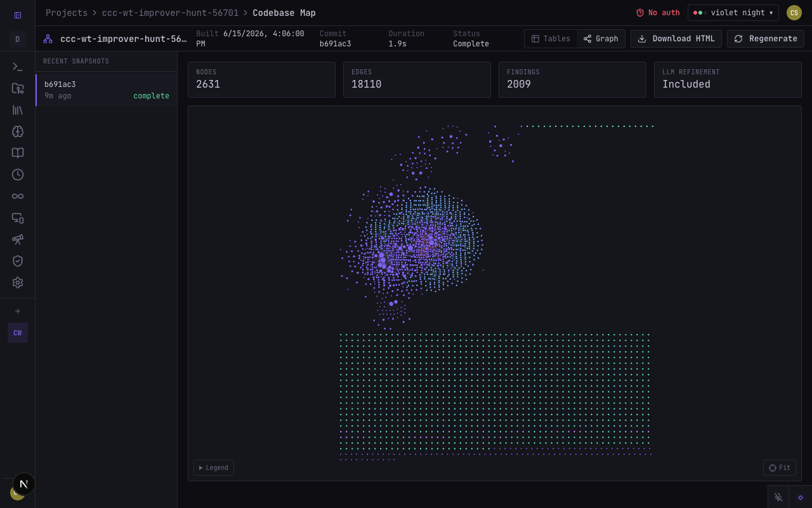Click the purple diamond icon at bottom-right
The height and width of the screenshot is (508, 812).
click(x=801, y=497)
